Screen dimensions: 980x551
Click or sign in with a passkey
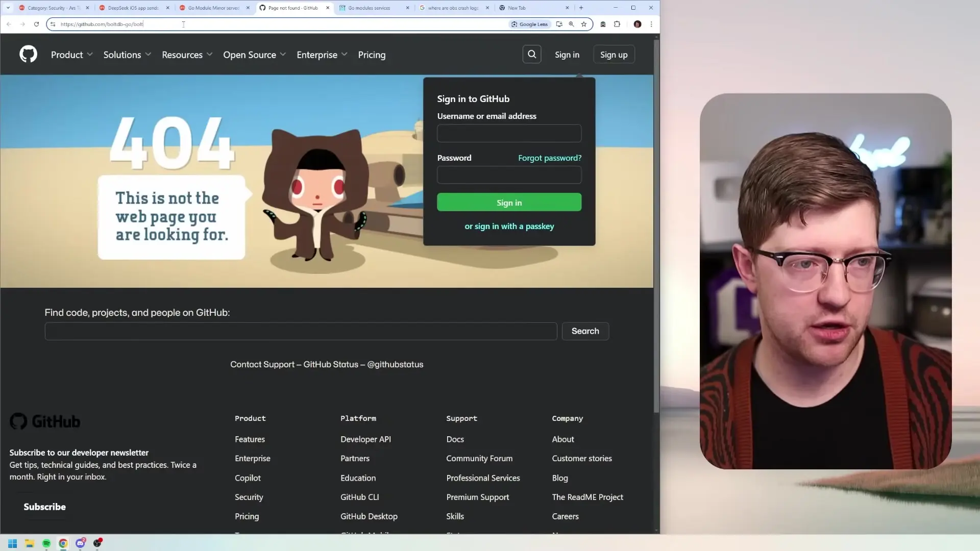pyautogui.click(x=509, y=227)
